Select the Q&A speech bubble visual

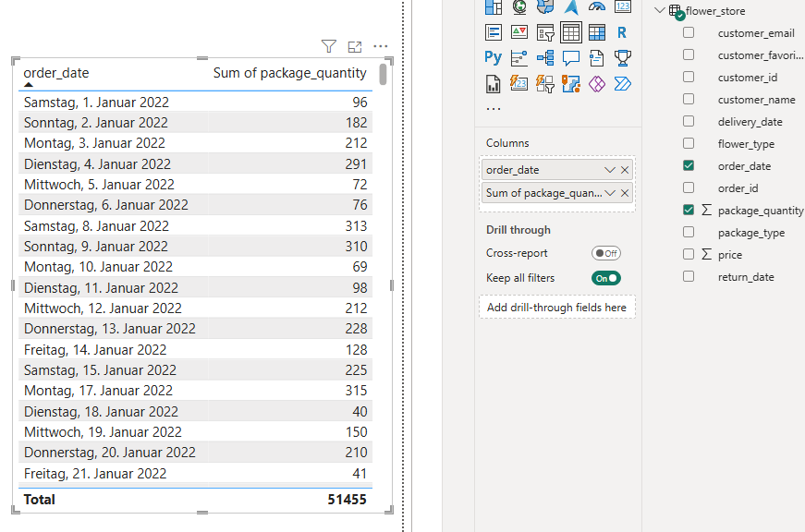571,58
